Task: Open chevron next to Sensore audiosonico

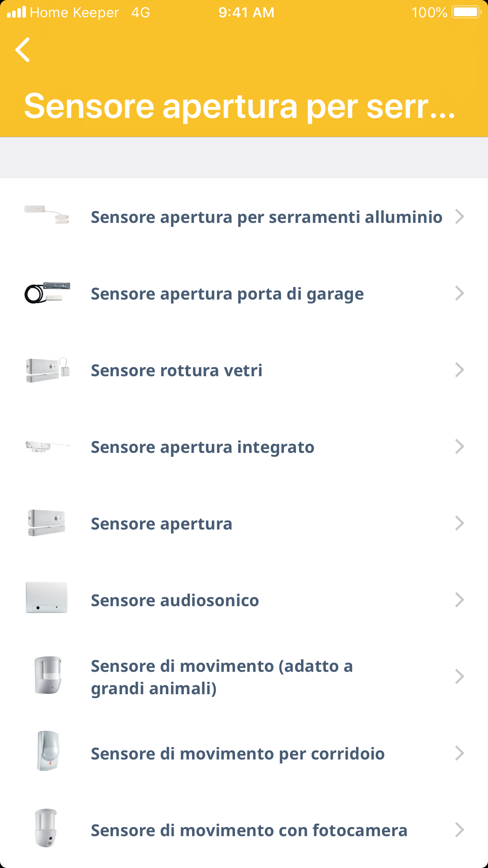Action: [x=459, y=600]
